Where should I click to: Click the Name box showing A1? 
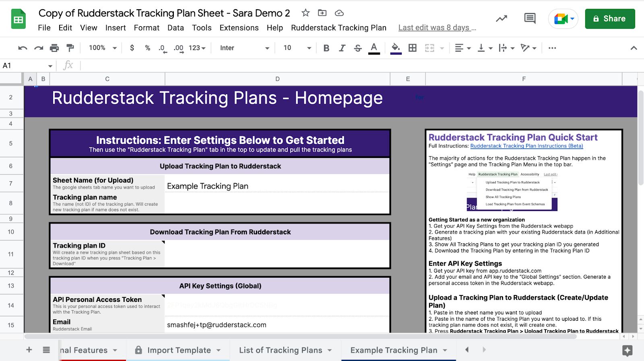[x=27, y=66]
